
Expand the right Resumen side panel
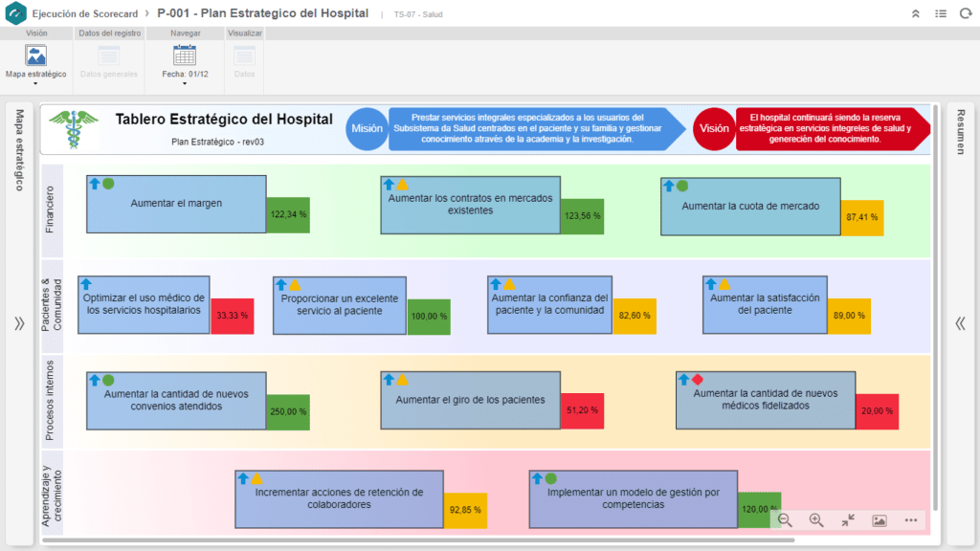coord(960,323)
